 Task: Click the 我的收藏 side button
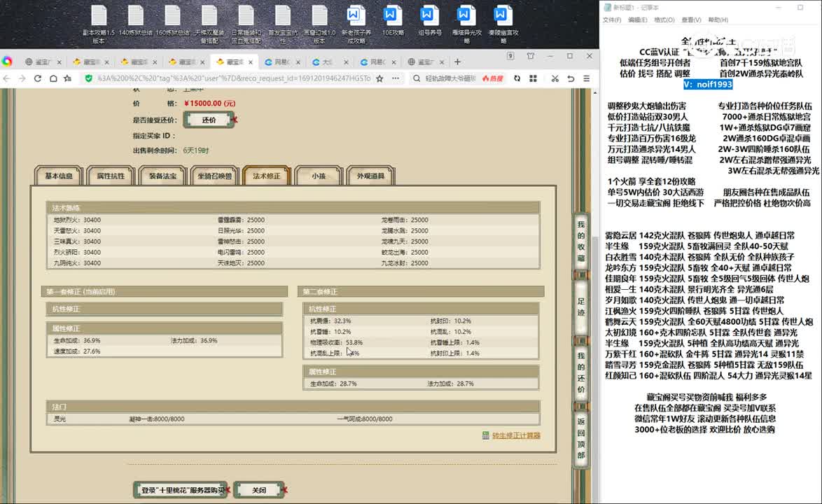click(x=581, y=241)
